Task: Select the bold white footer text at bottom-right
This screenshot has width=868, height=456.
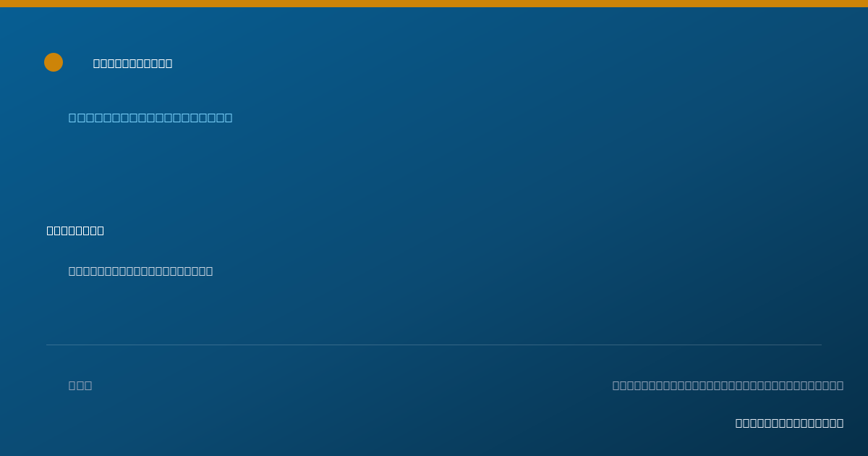Action: [789, 423]
